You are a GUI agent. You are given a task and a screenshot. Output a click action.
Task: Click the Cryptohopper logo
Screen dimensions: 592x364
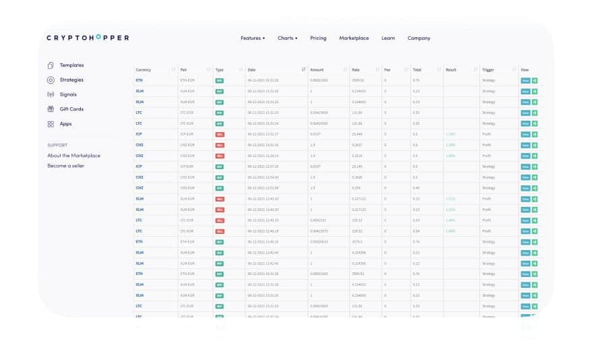(88, 38)
